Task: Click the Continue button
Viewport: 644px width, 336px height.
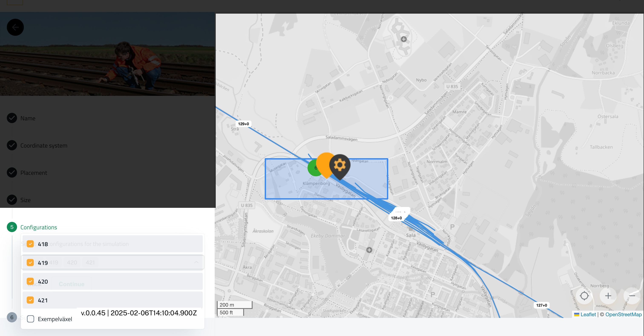Action: click(x=72, y=284)
